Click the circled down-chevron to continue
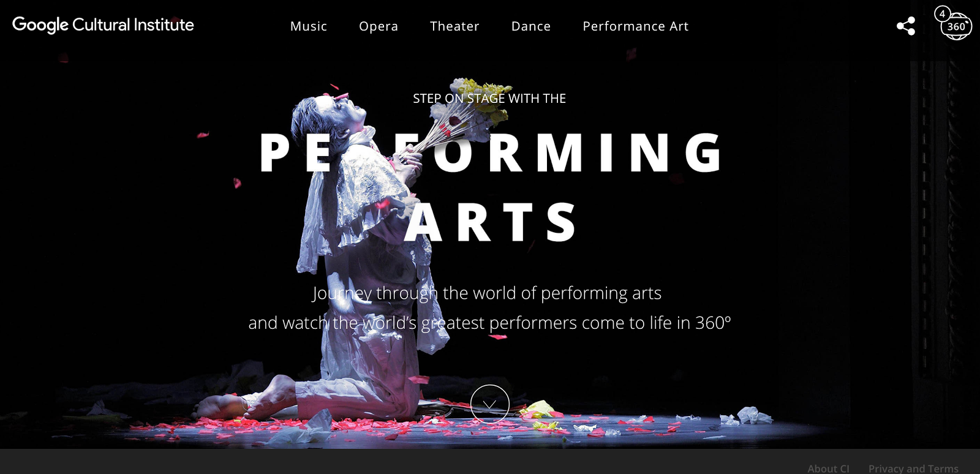The height and width of the screenshot is (474, 980). pos(490,404)
